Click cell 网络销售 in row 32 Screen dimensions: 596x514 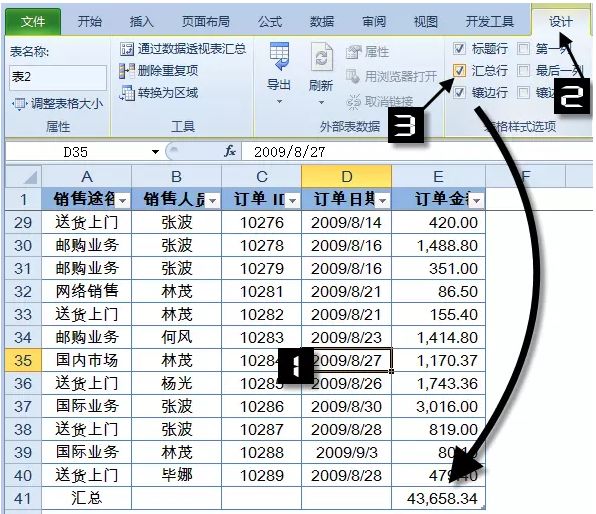tap(87, 292)
